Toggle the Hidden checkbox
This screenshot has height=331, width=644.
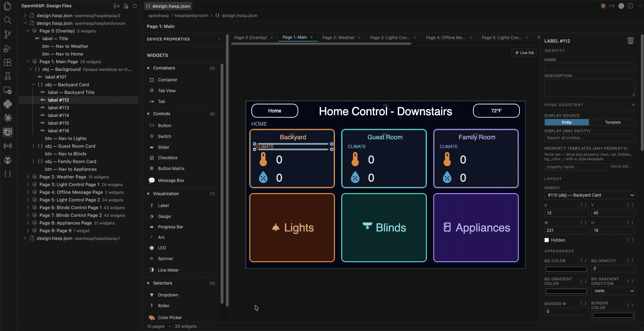click(x=547, y=240)
